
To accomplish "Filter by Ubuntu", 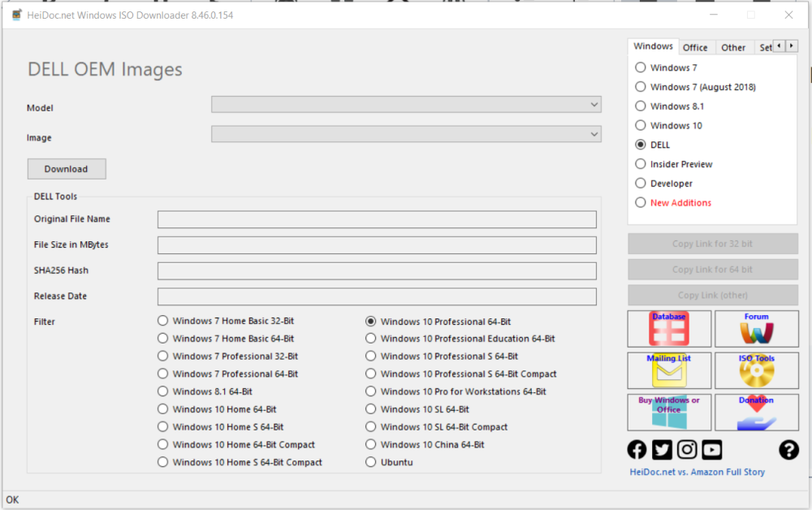I will coord(389,462).
